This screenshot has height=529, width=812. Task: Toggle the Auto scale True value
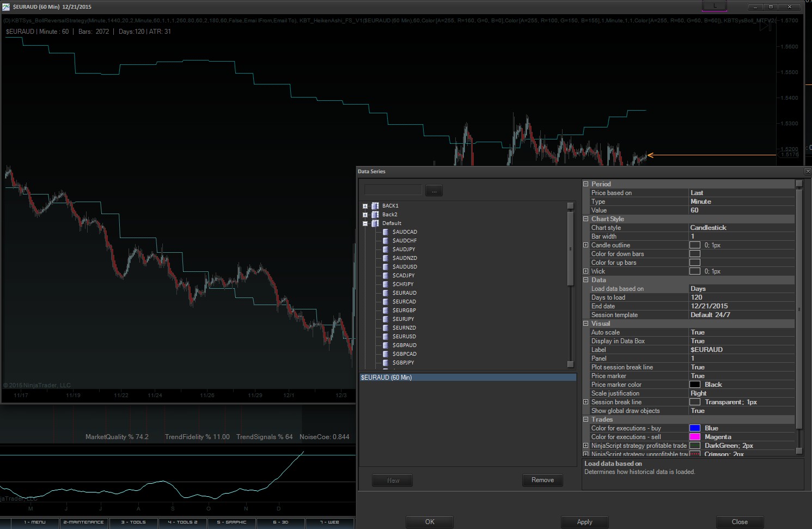[x=697, y=332]
